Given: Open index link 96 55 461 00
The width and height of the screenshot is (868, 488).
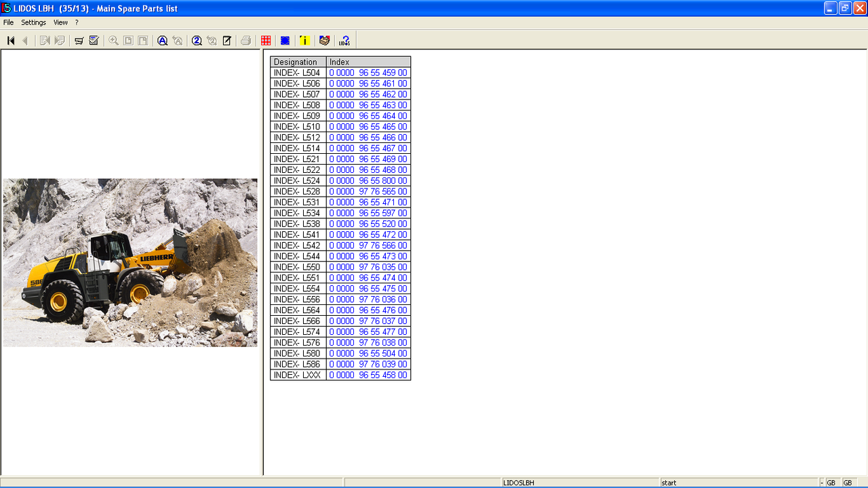Looking at the screenshot, I should (x=368, y=83).
